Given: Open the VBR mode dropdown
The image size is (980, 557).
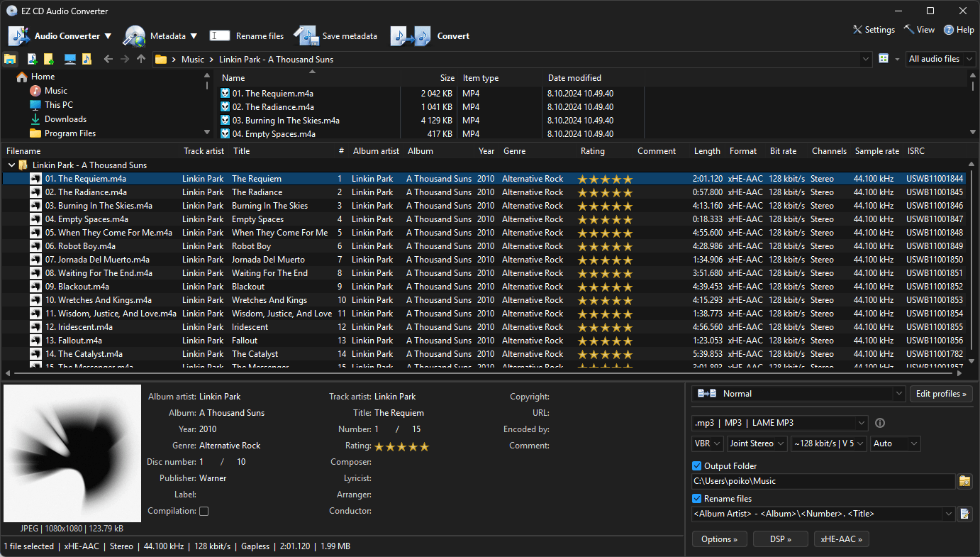Looking at the screenshot, I should coord(707,443).
